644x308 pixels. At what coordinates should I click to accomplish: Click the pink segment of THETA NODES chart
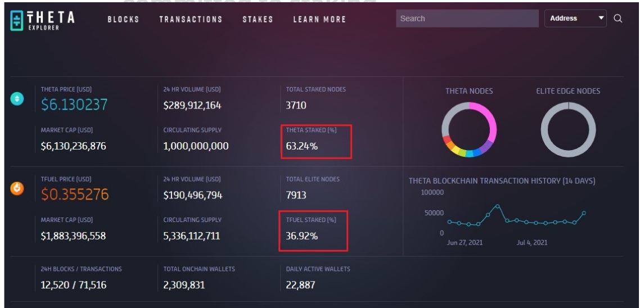click(488, 120)
